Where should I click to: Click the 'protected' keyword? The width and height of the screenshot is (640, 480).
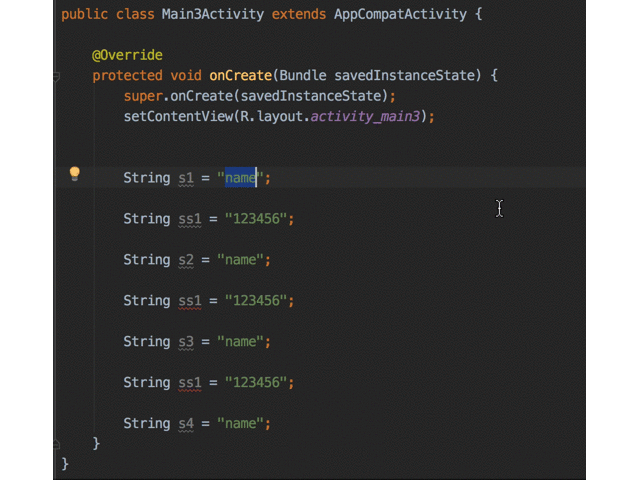[x=127, y=76]
